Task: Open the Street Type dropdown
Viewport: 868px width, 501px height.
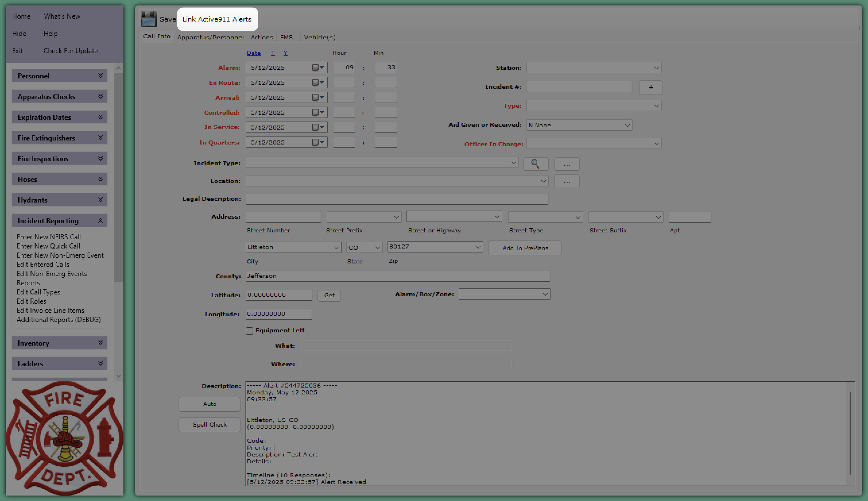Action: pyautogui.click(x=545, y=217)
